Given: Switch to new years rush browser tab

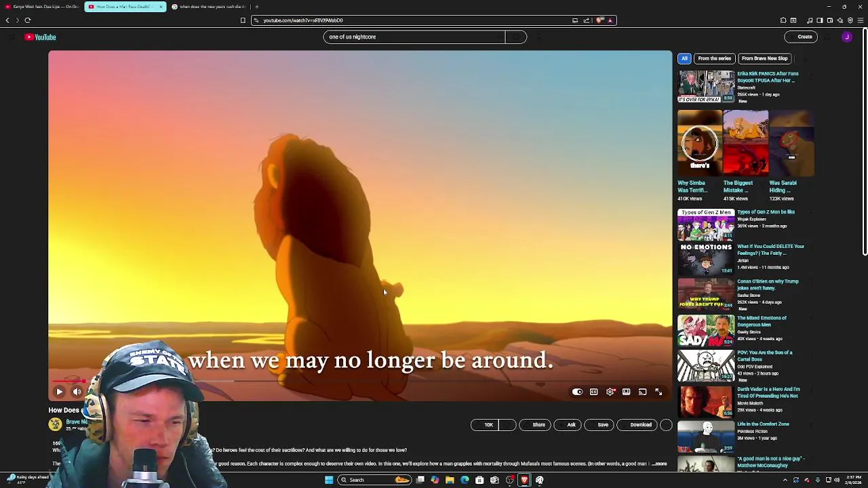Looking at the screenshot, I should click(x=208, y=7).
